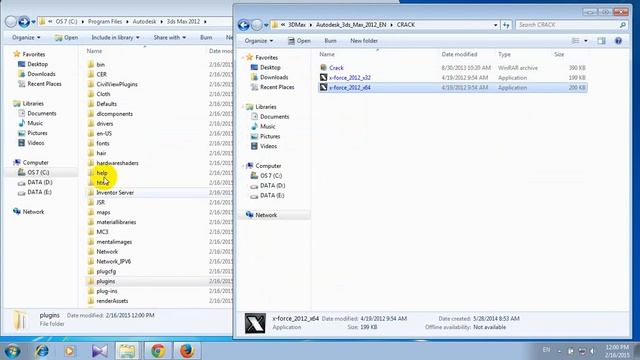Launch Firefox from the taskbar
This screenshot has width=640, height=360.
click(x=187, y=351)
